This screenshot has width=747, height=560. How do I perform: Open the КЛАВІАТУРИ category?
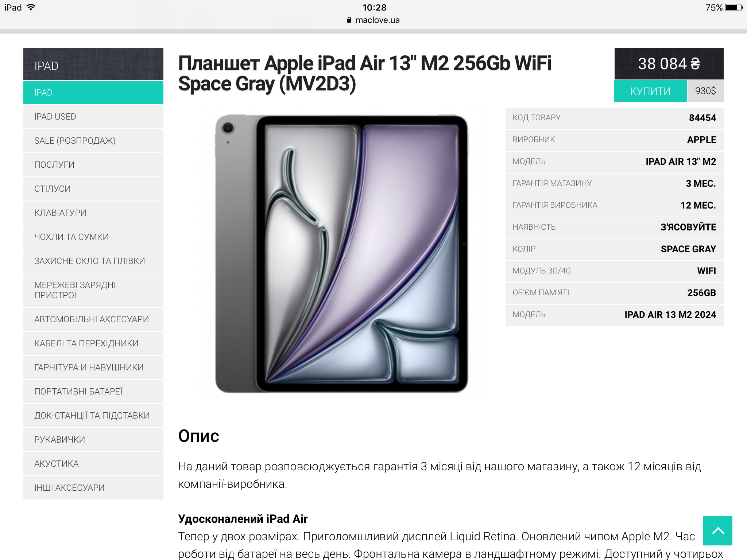tap(93, 213)
